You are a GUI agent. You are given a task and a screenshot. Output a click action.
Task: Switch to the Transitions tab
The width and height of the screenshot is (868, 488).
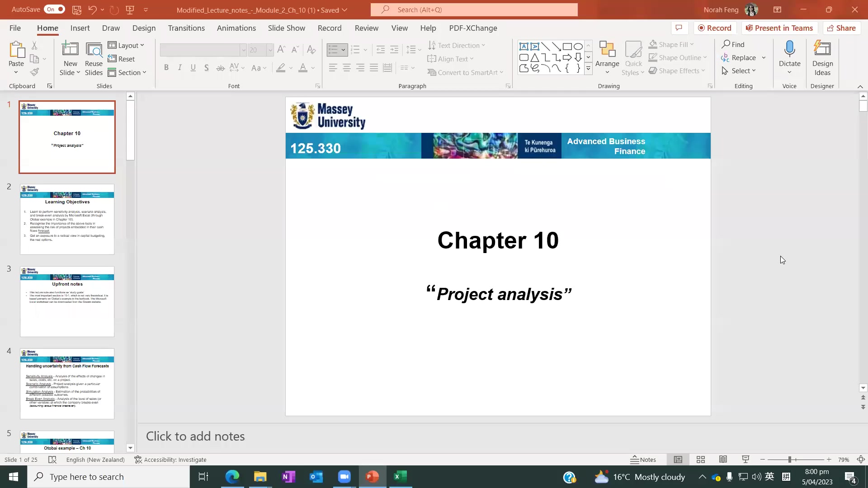tap(186, 28)
